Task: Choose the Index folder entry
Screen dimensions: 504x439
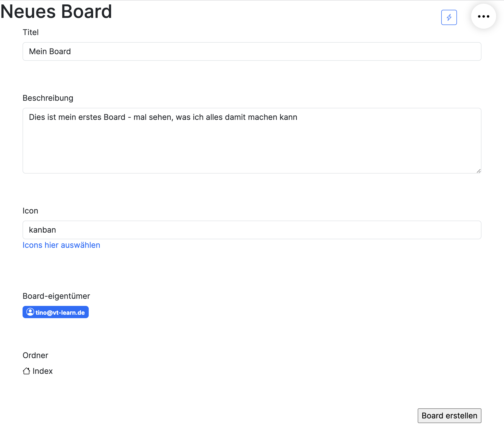Action: (43, 371)
